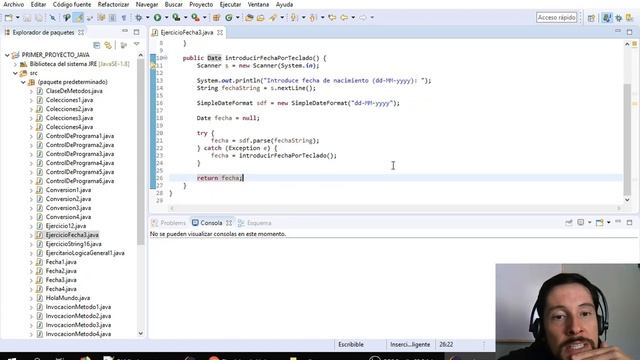Image resolution: width=640 pixels, height=360 pixels.
Task: Open the Refactorizar menu
Action: pos(113,4)
